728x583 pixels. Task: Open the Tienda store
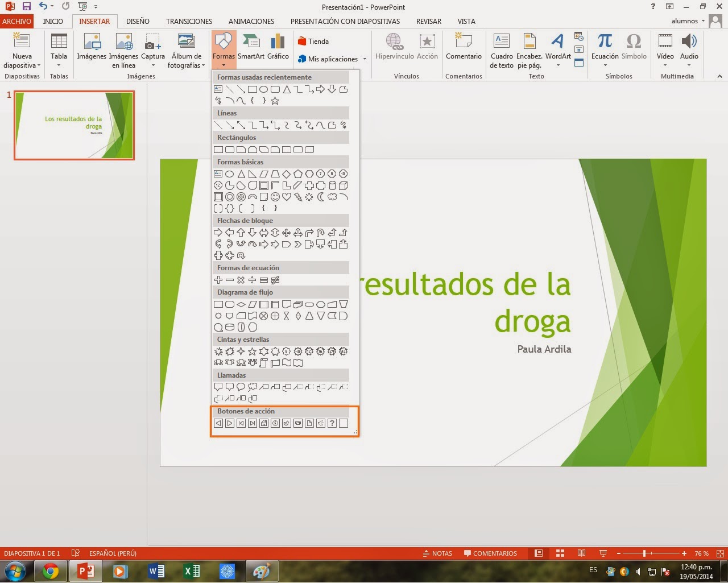coord(315,41)
